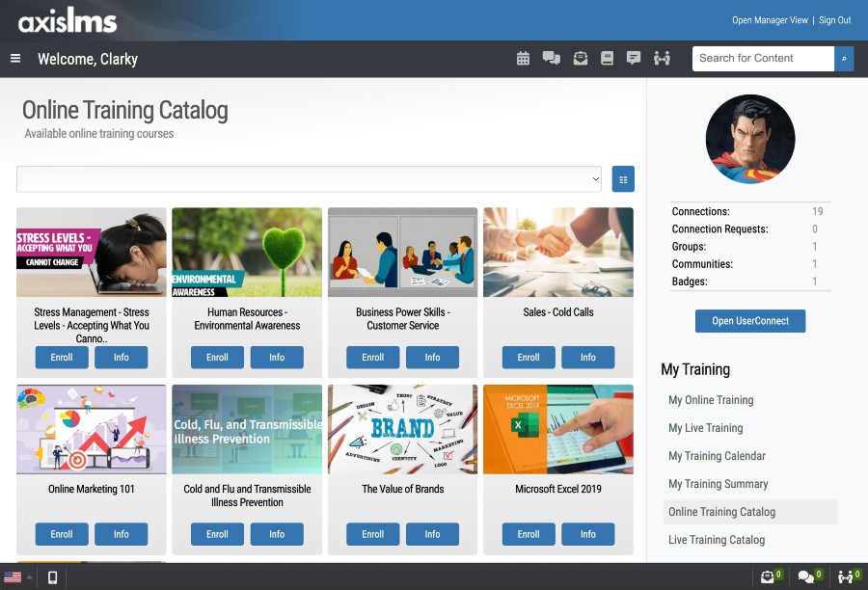868x590 pixels.
Task: Click in the Search for Content field
Action: (763, 59)
